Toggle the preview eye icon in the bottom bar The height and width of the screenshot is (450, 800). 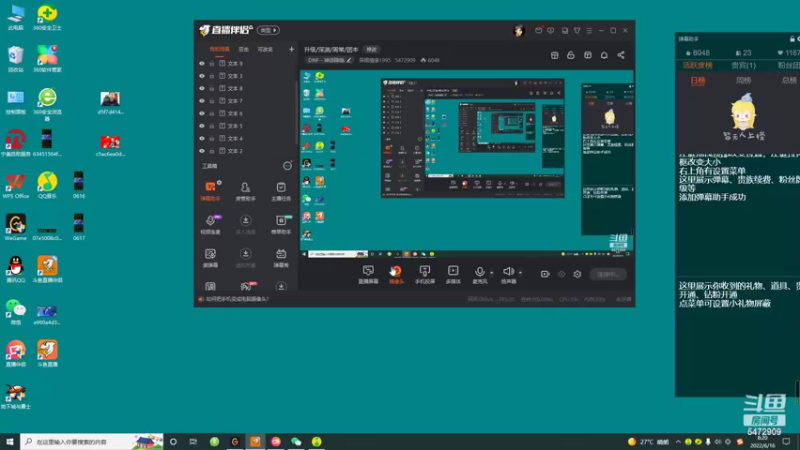pyautogui.click(x=561, y=274)
